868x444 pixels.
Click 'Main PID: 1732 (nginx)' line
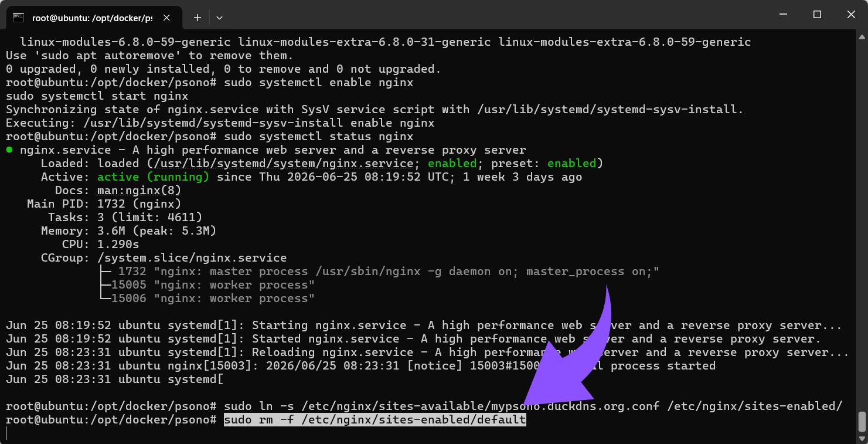pos(104,204)
